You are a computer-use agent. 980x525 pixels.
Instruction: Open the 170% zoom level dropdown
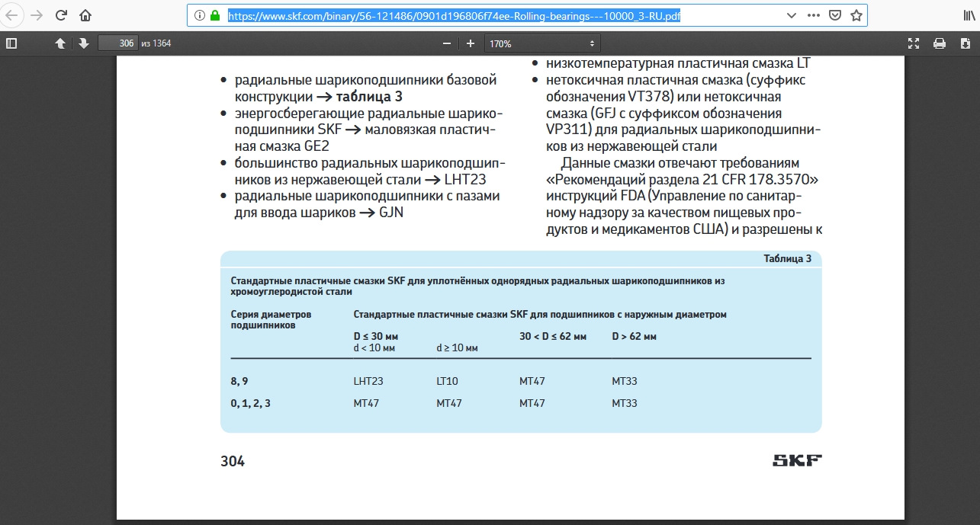(x=542, y=43)
